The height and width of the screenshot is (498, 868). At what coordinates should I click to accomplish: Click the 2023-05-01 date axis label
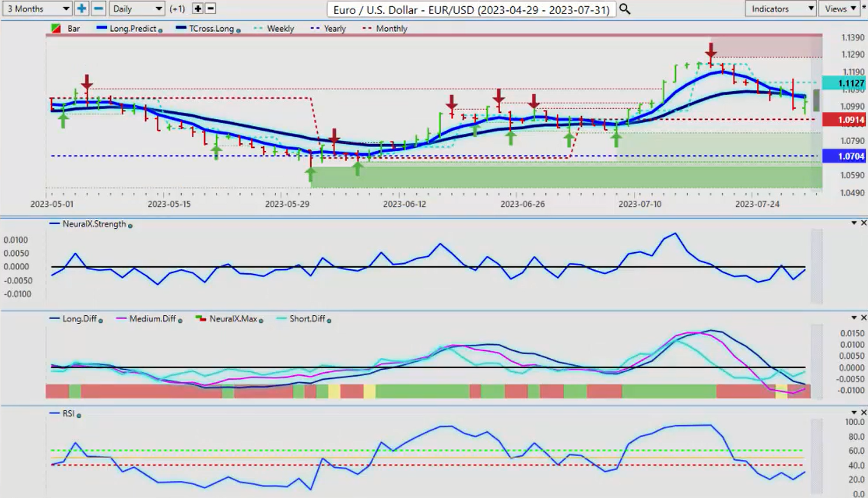click(52, 204)
